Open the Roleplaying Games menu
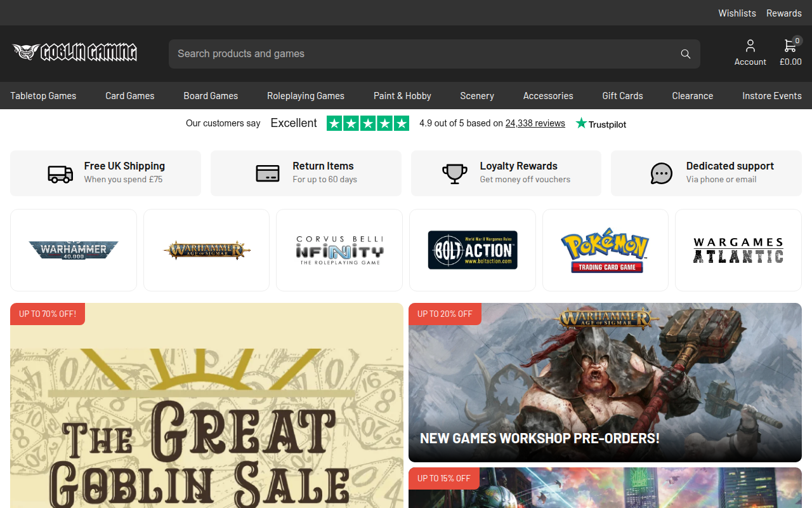Image resolution: width=812 pixels, height=508 pixels. click(306, 96)
